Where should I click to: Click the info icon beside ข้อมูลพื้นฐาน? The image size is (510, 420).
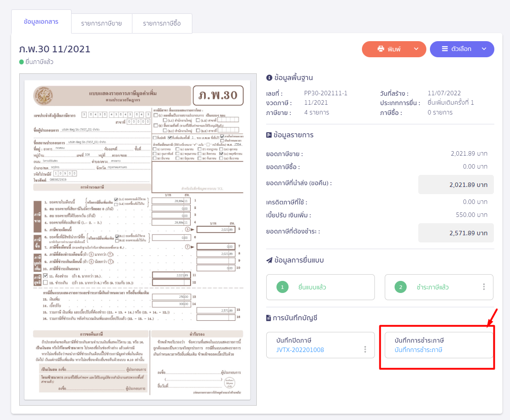(269, 78)
